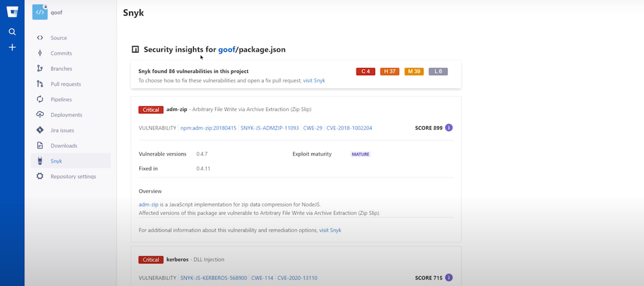Click the goof repository avatar
The height and width of the screenshot is (286, 644).
click(40, 12)
